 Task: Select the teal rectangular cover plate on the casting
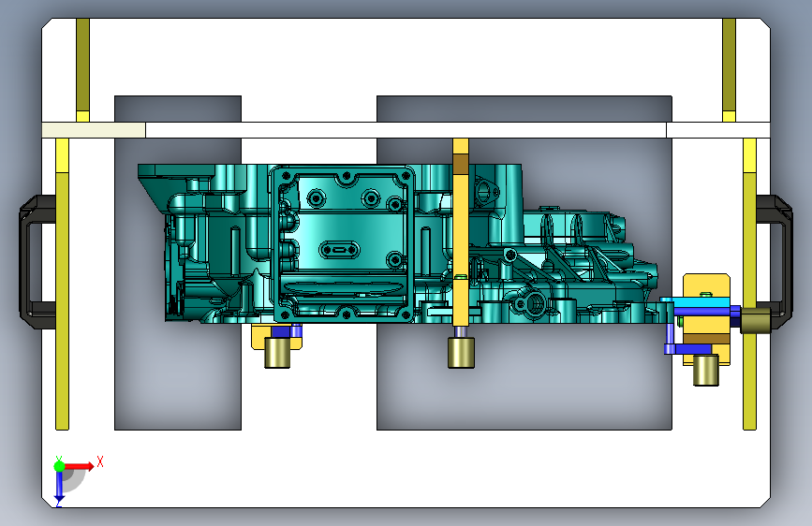(343, 244)
